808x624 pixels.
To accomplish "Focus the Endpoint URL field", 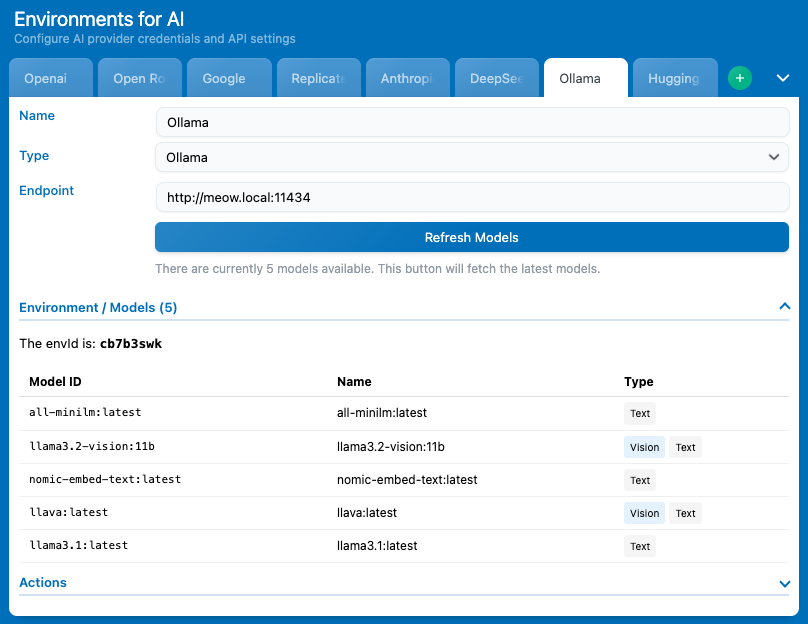I will [472, 198].
